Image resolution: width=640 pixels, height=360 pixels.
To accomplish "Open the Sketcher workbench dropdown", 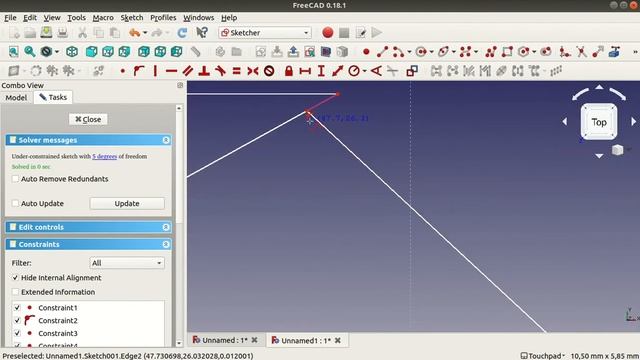I will [x=265, y=33].
